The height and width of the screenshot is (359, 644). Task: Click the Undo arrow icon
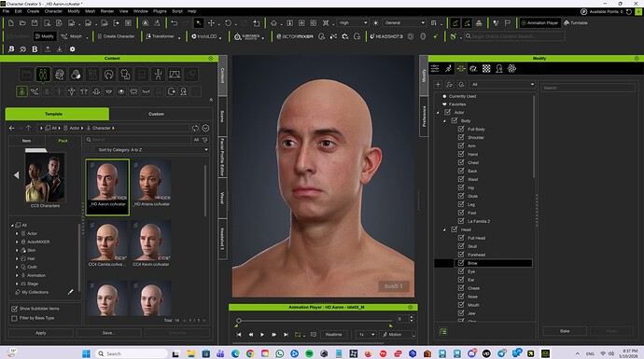[175, 23]
